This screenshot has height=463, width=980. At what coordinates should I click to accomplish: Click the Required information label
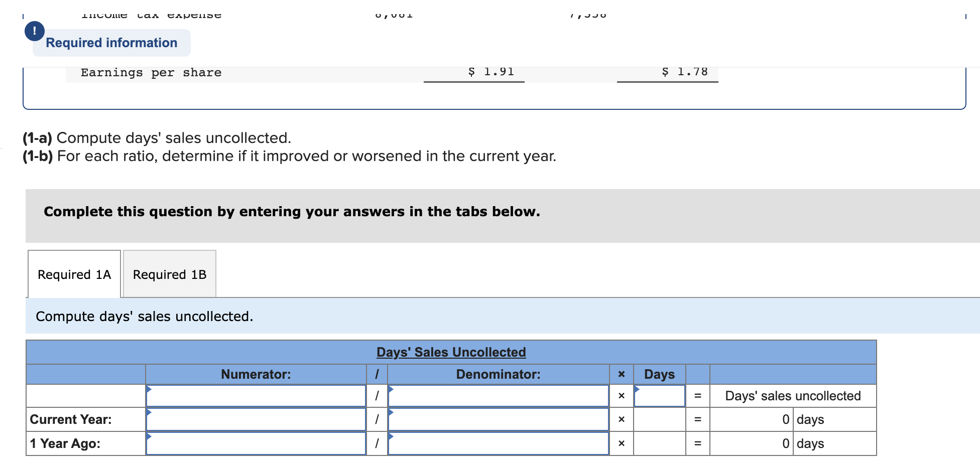pyautogui.click(x=111, y=43)
